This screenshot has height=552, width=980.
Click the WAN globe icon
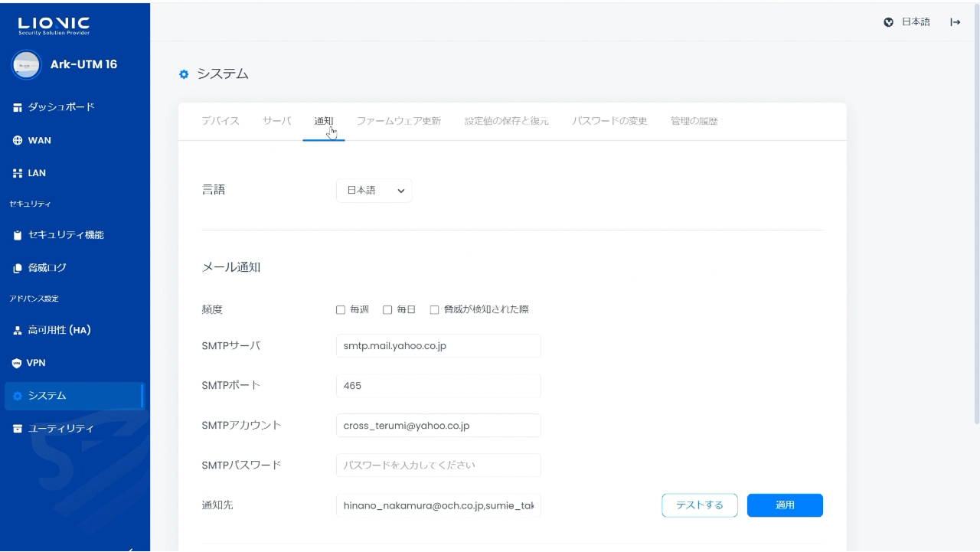point(18,141)
